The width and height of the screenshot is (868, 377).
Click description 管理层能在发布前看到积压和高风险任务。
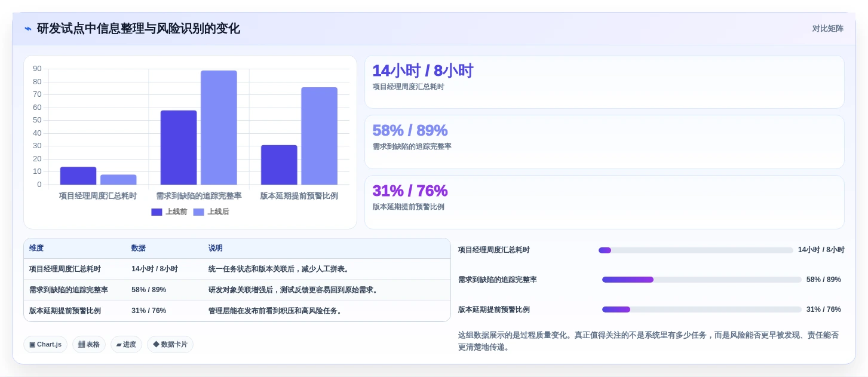point(276,311)
